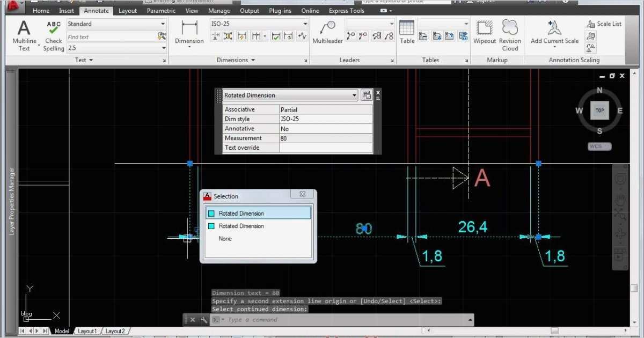Choose the Revision Cloud tool

(510, 33)
